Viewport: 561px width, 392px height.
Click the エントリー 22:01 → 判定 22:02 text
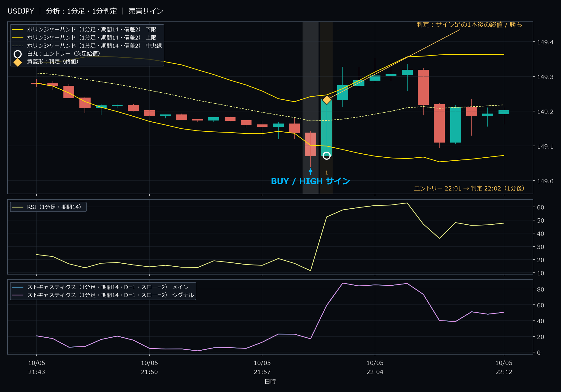click(x=469, y=188)
